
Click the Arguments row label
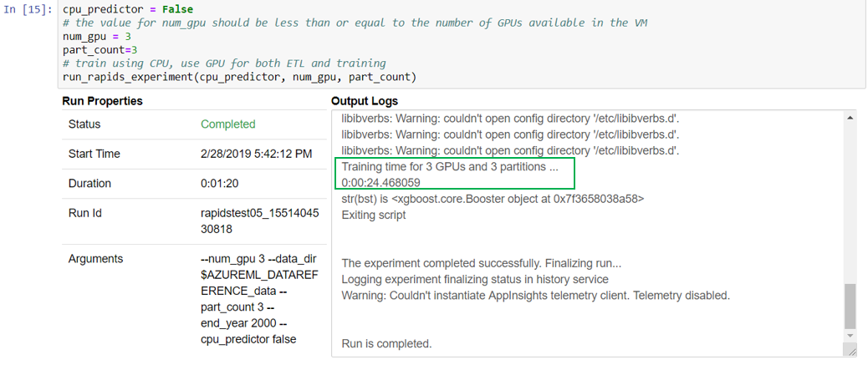95,259
